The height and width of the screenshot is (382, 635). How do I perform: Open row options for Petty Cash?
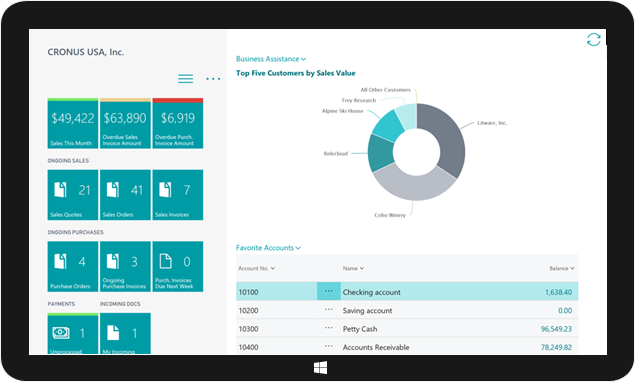tap(328, 328)
